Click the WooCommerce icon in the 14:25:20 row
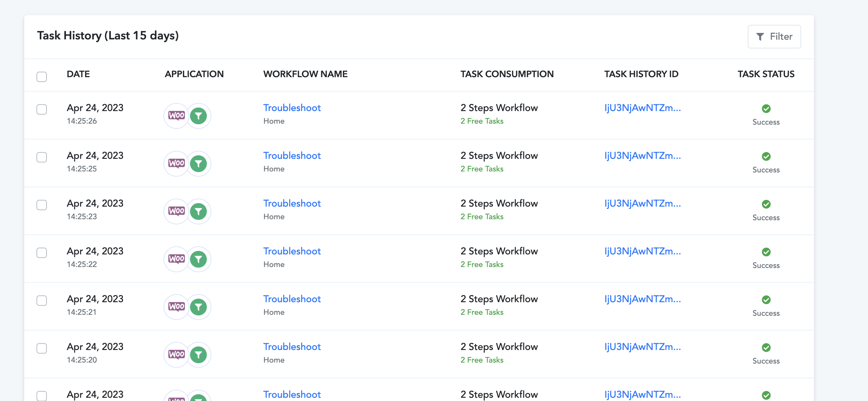This screenshot has height=401, width=868. (x=176, y=355)
